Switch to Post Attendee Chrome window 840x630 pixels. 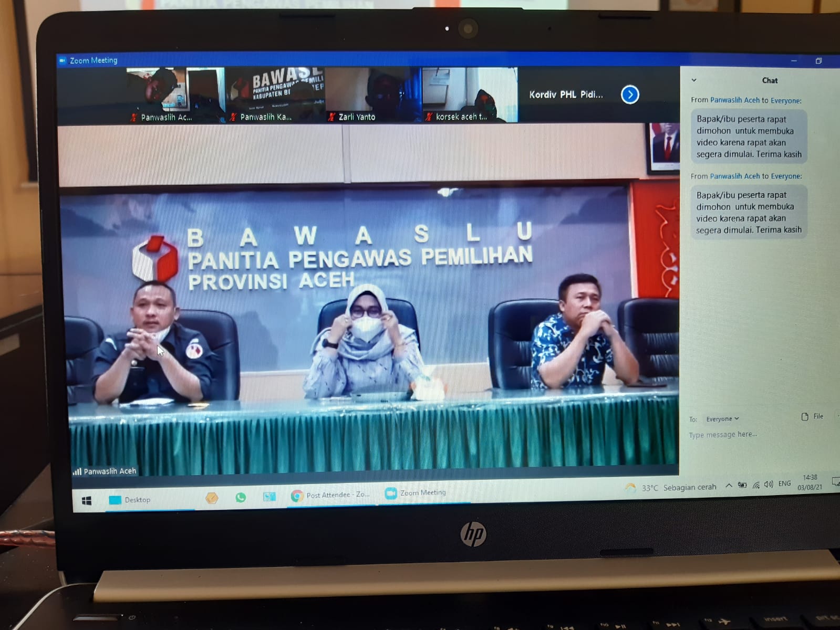(x=331, y=495)
